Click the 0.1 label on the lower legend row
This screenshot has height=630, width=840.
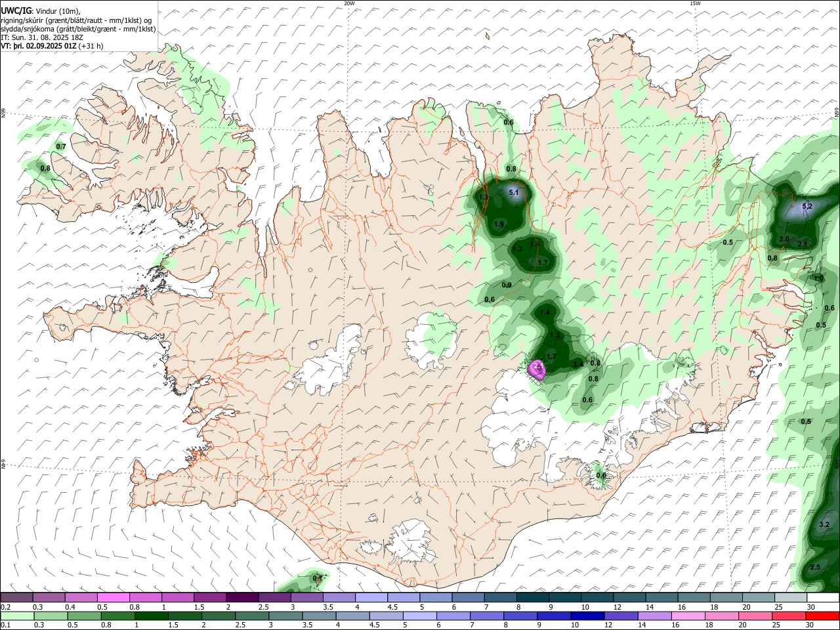coord(5,625)
